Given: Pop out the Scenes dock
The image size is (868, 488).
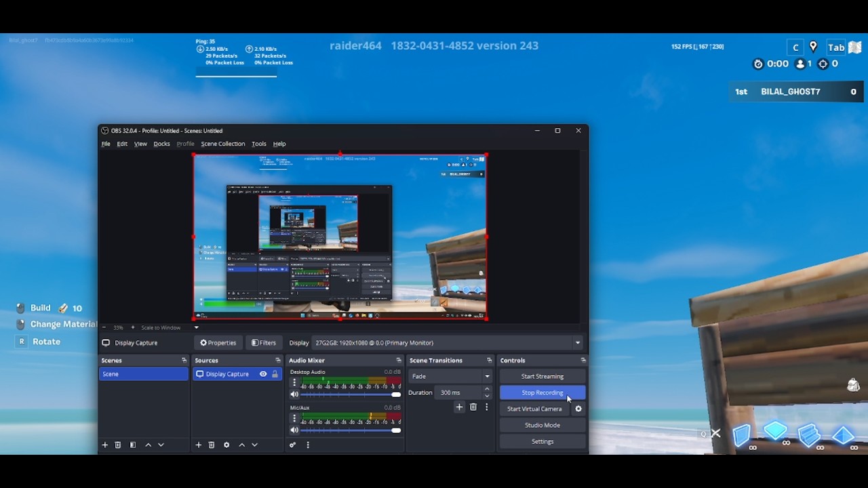Looking at the screenshot, I should pos(184,361).
